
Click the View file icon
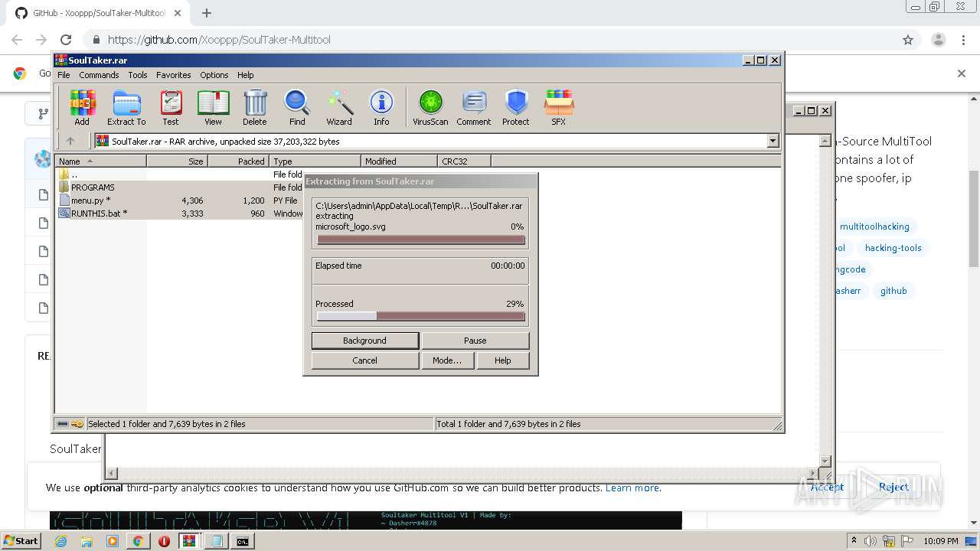pos(213,107)
